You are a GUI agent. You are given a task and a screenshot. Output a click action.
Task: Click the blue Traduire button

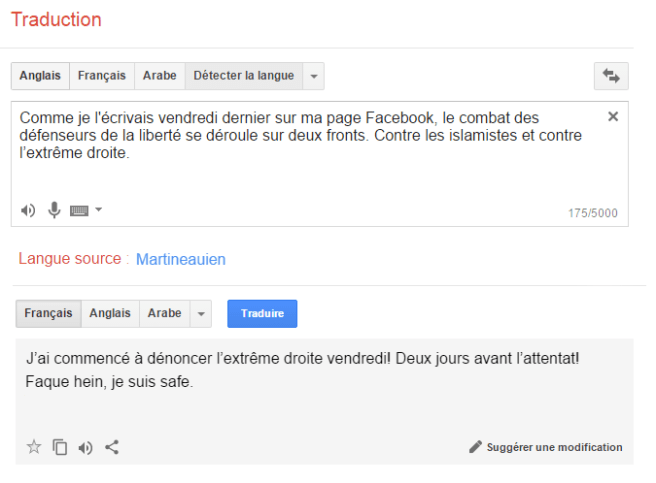tap(262, 313)
